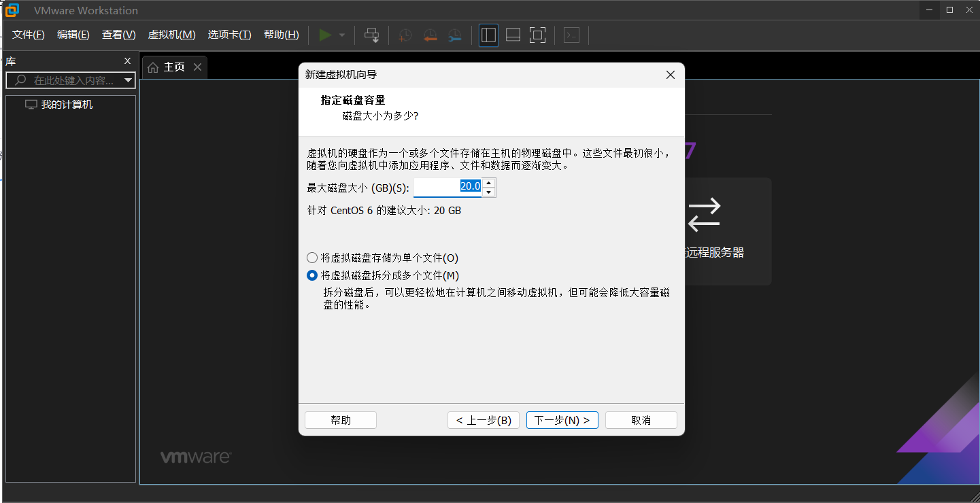Open the 编辑(E) menu
980x503 pixels.
73,35
